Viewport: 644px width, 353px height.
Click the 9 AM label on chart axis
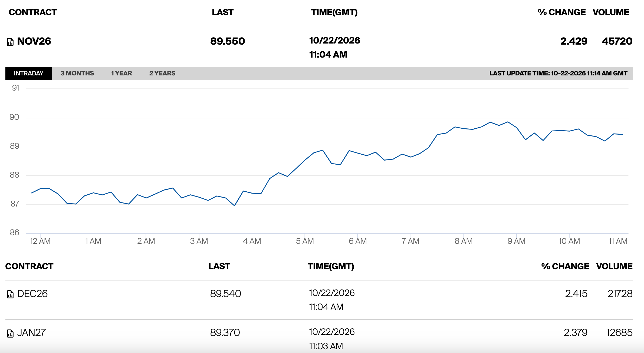517,241
